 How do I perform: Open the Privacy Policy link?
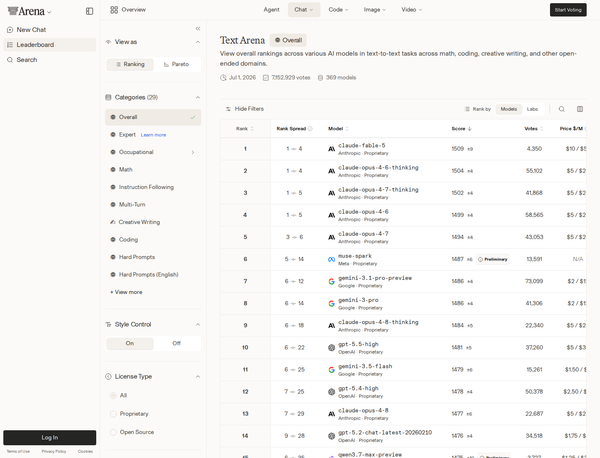click(x=54, y=451)
